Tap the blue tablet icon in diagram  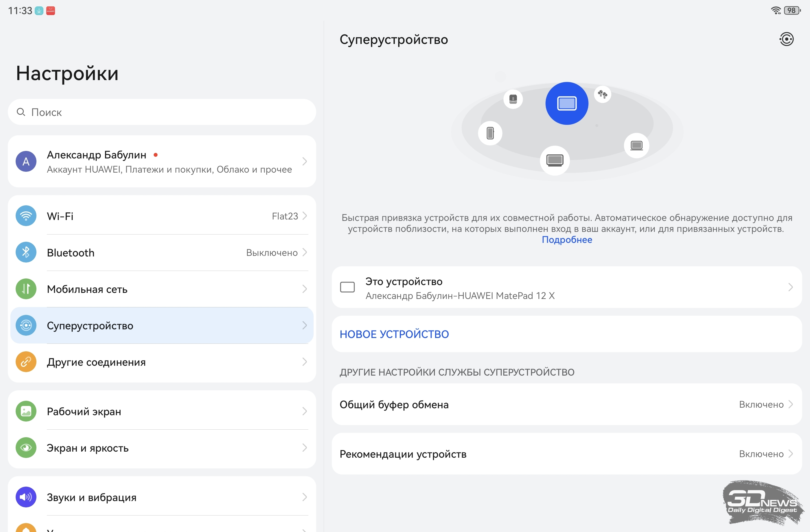click(x=567, y=104)
